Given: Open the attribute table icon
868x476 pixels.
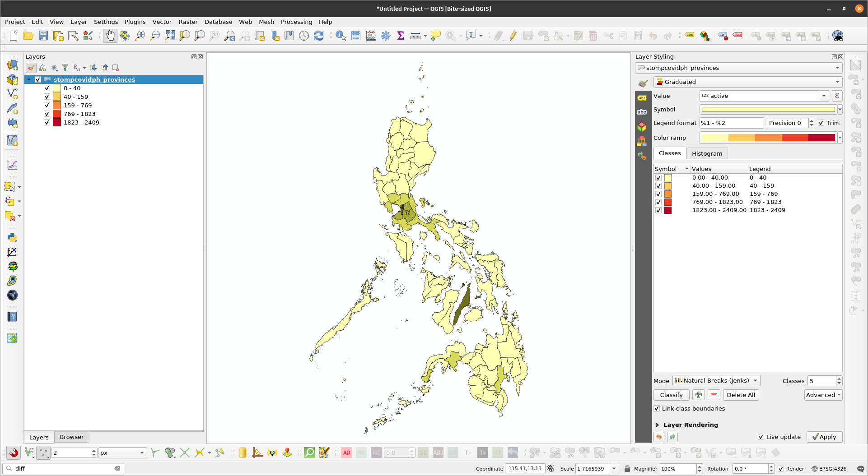Looking at the screenshot, I should 356,36.
